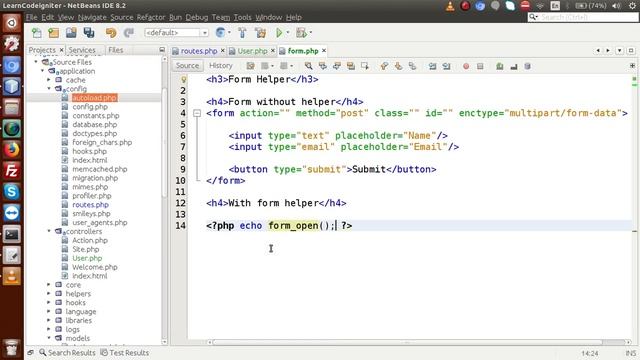Collapse the Source Files tree node
Screen dimensions: 640x360
(36, 62)
